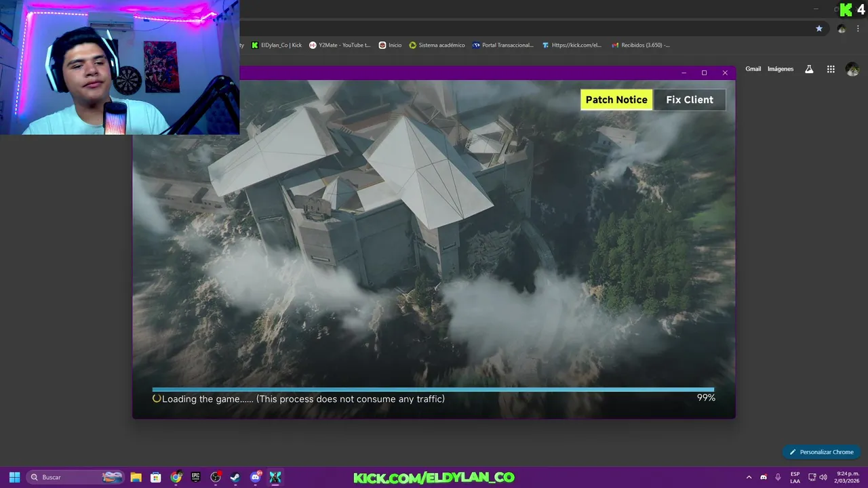Click the microphone icon in system tray
This screenshot has width=868, height=488.
(778, 477)
